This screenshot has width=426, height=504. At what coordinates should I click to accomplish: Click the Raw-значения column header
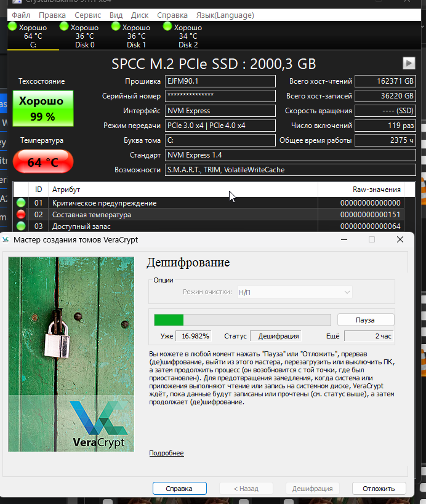click(x=361, y=190)
